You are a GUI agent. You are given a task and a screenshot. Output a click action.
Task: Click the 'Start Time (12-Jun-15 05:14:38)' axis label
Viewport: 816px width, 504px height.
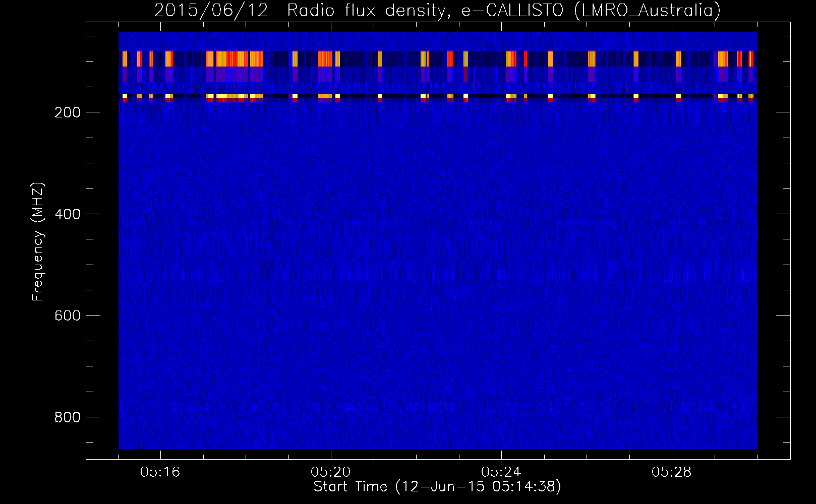click(437, 487)
